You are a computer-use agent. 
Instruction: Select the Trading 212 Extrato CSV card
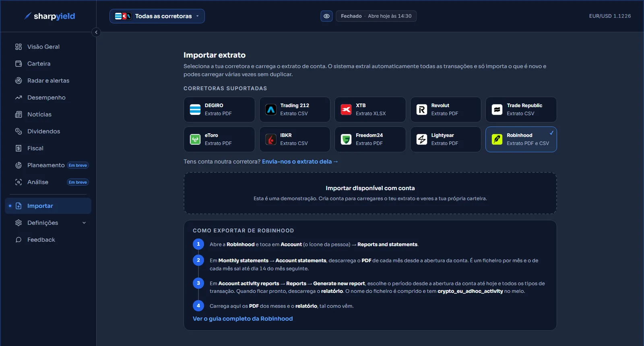[x=295, y=110]
